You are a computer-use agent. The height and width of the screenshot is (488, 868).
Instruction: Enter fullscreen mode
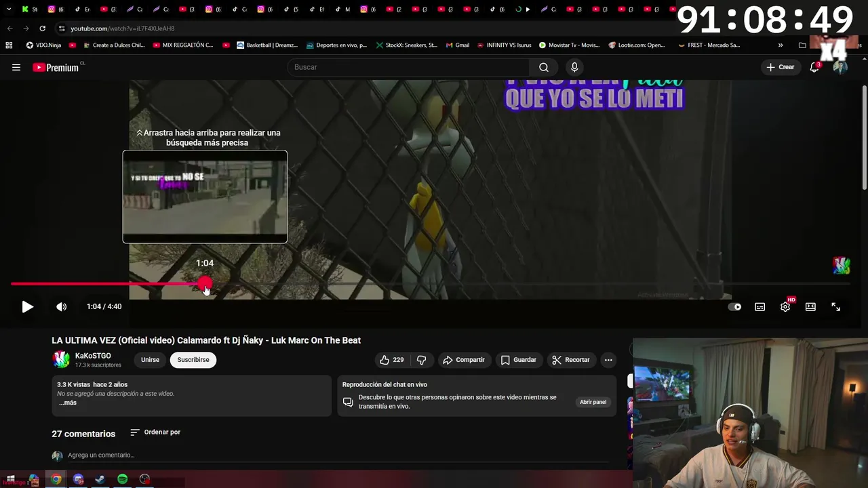coord(835,307)
